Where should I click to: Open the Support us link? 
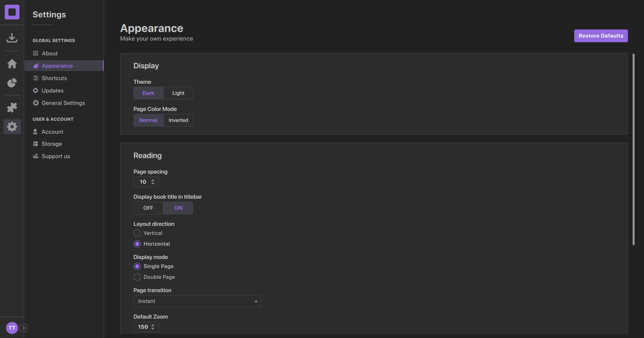tap(56, 156)
